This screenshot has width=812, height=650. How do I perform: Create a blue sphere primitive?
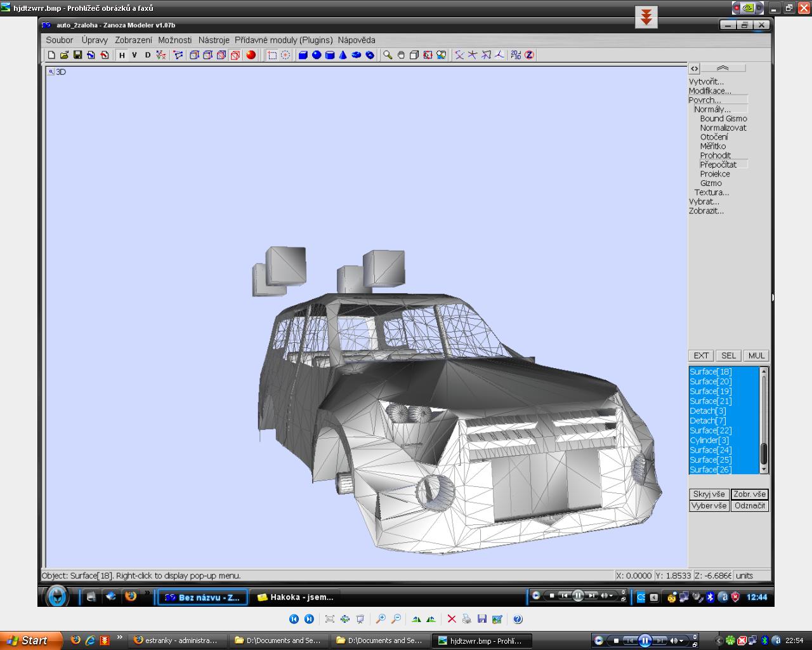(317, 55)
